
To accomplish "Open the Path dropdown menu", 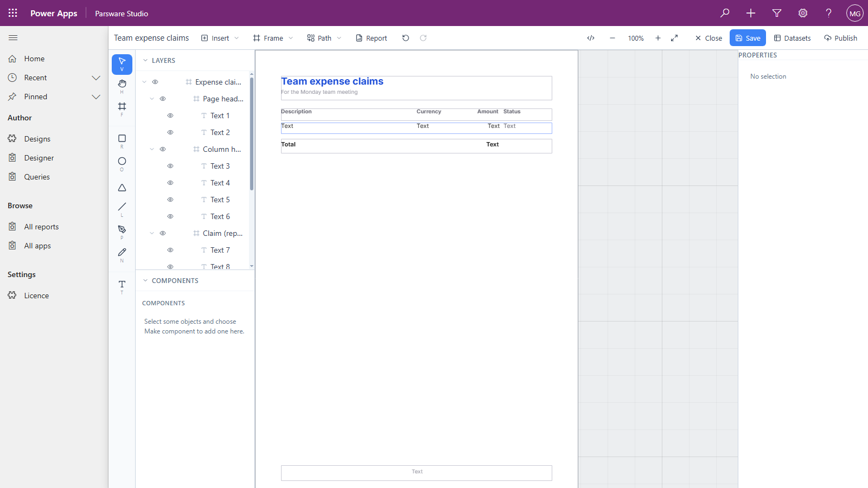I will [324, 38].
